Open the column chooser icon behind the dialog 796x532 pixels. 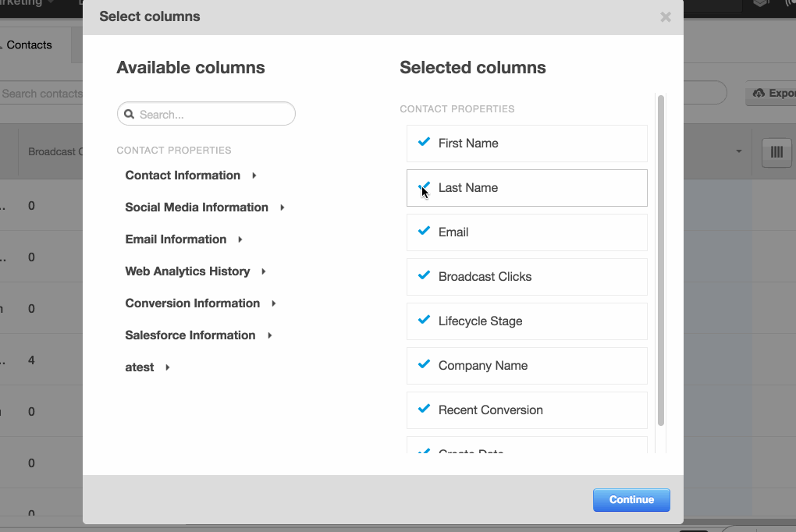[776, 152]
